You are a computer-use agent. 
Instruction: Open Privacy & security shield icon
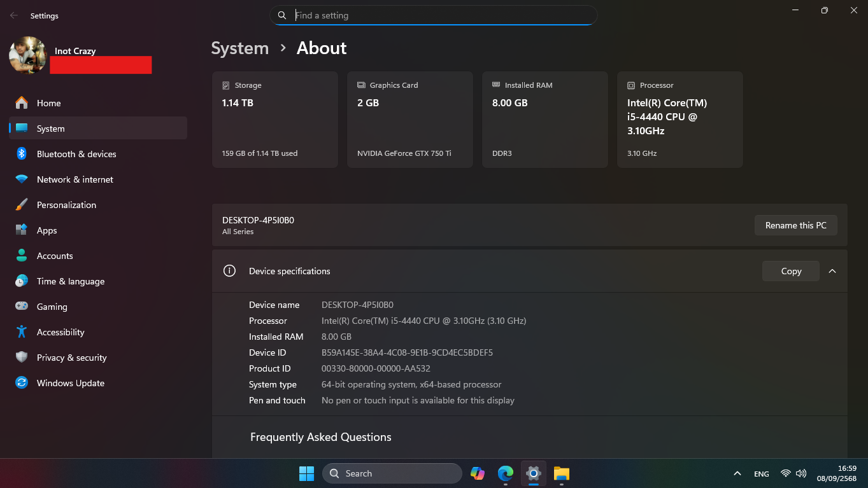(x=22, y=358)
